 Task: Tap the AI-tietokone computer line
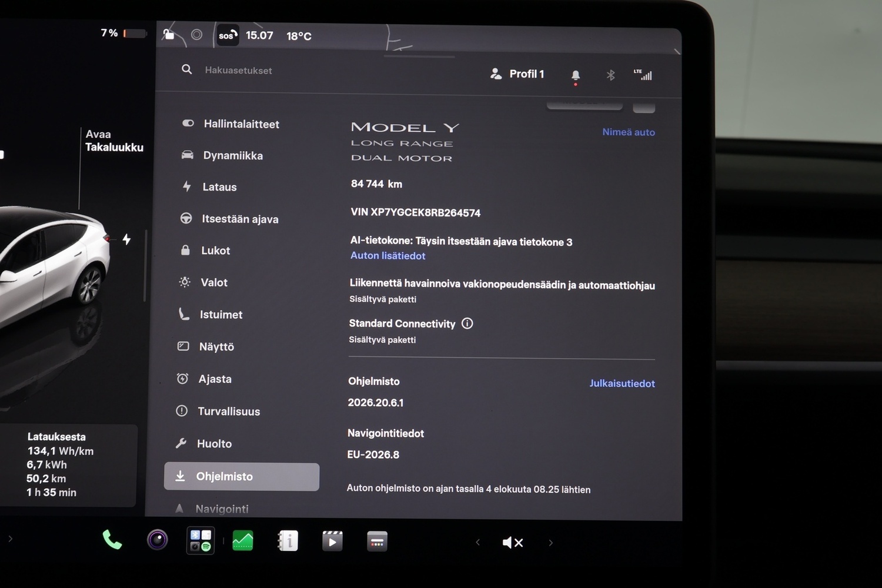(461, 242)
